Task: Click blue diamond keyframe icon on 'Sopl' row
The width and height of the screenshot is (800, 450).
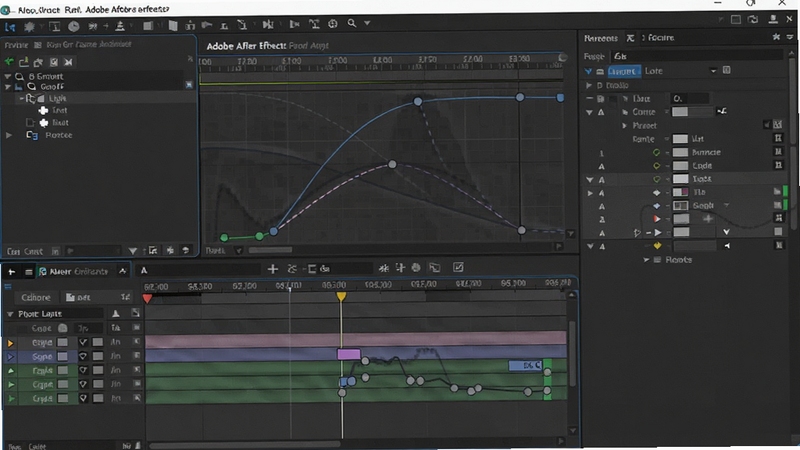Action: pyautogui.click(x=657, y=206)
